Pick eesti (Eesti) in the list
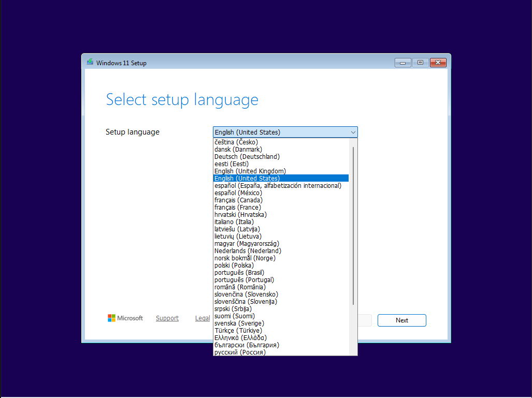532x398 pixels. click(x=281, y=164)
